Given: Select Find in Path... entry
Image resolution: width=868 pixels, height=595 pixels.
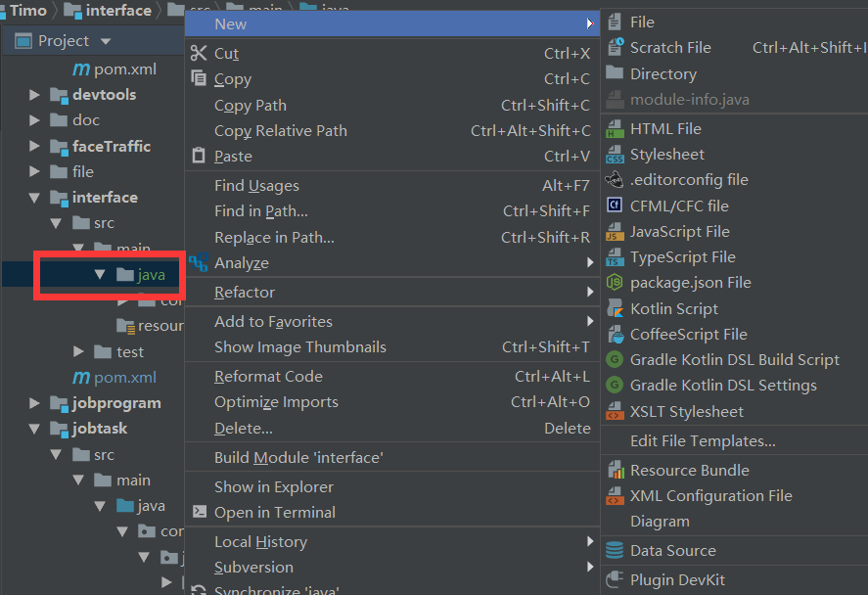Looking at the screenshot, I should (392, 210).
